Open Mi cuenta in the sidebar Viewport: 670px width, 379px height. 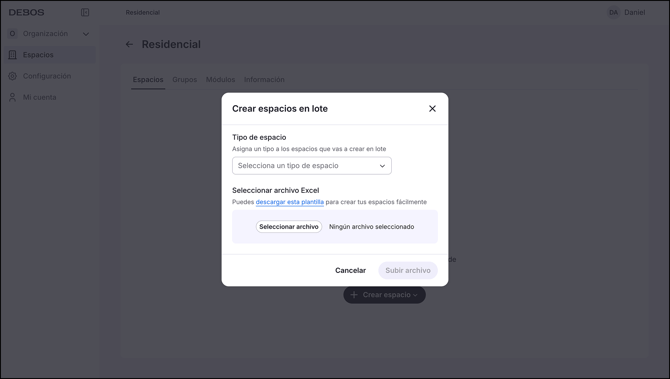click(x=49, y=97)
